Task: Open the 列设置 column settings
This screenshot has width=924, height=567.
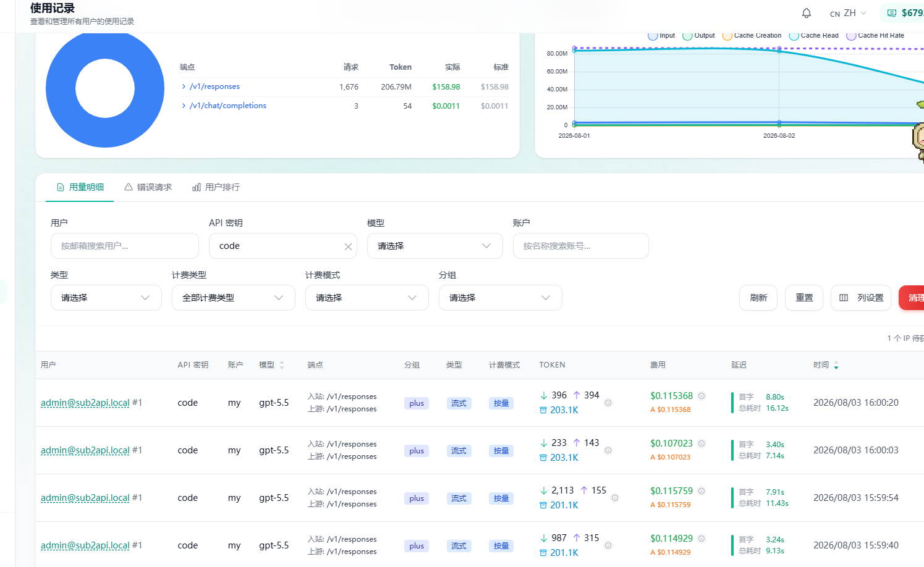Action: (861, 298)
